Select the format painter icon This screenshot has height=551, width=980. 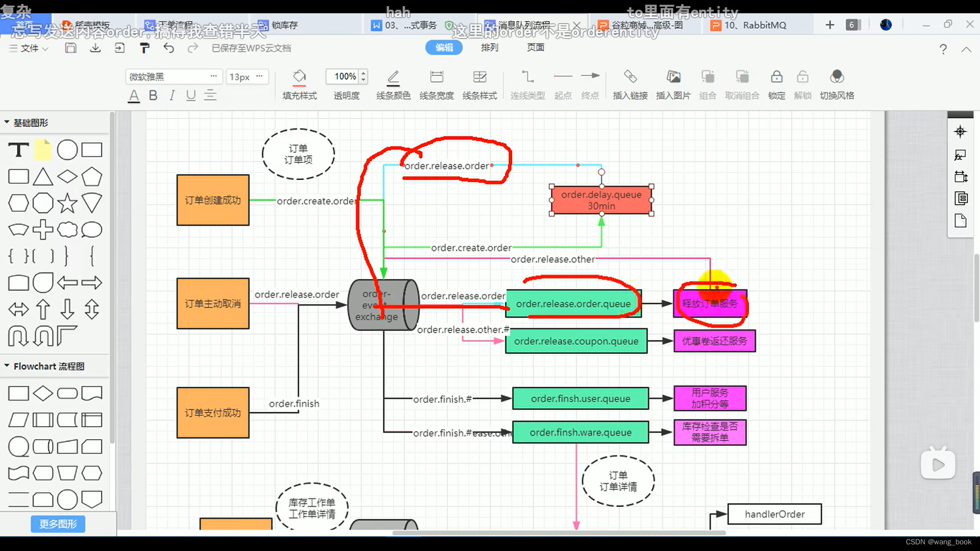[x=144, y=48]
